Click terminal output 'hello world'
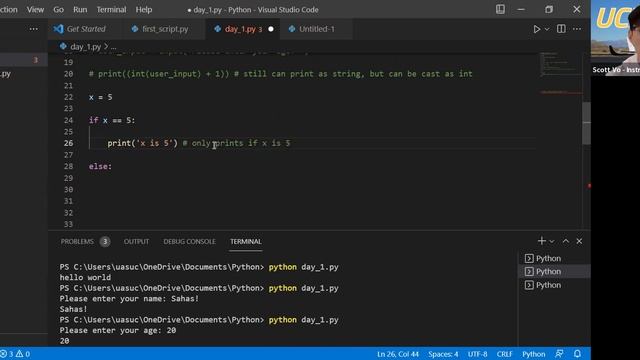Viewport: 640px width, 360px height. pos(85,278)
